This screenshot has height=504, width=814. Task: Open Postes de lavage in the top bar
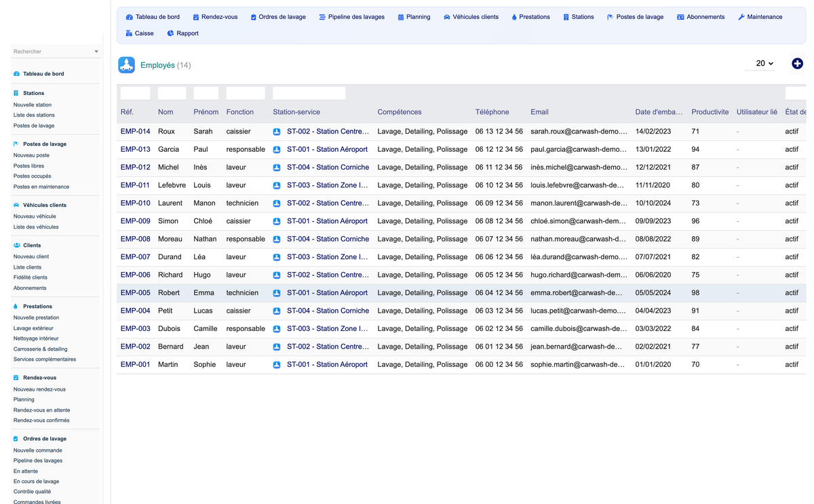click(635, 17)
